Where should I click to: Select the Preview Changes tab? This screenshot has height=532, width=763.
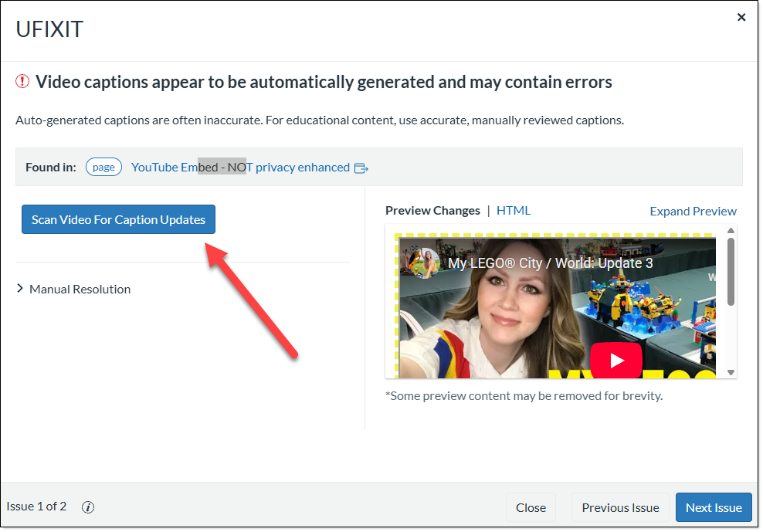[x=432, y=210]
